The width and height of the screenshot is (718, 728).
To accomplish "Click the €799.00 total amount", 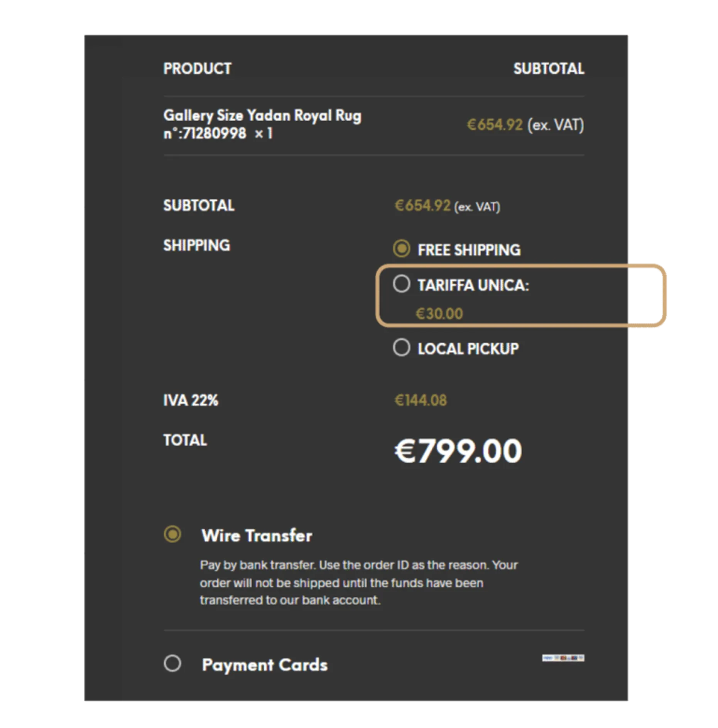I will pyautogui.click(x=458, y=451).
